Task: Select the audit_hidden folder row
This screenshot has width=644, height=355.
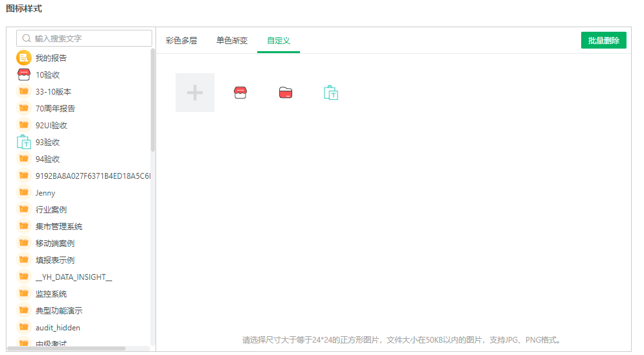Action: (83, 328)
